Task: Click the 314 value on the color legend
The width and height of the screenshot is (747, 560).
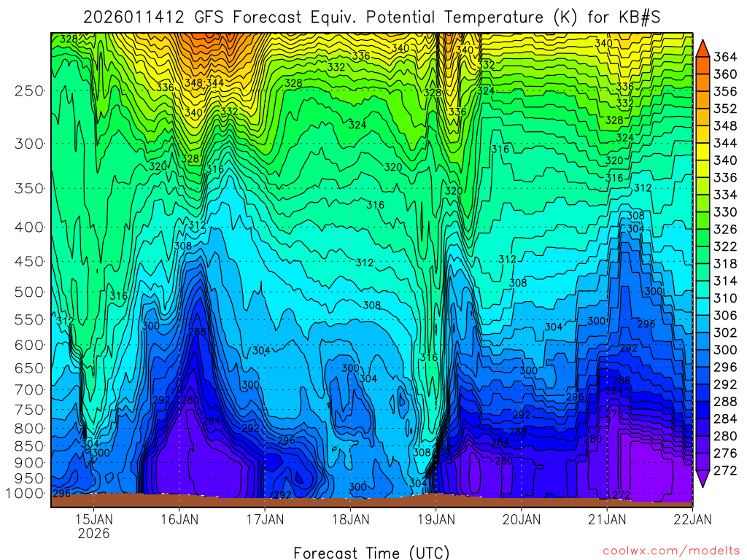Action: (725, 281)
